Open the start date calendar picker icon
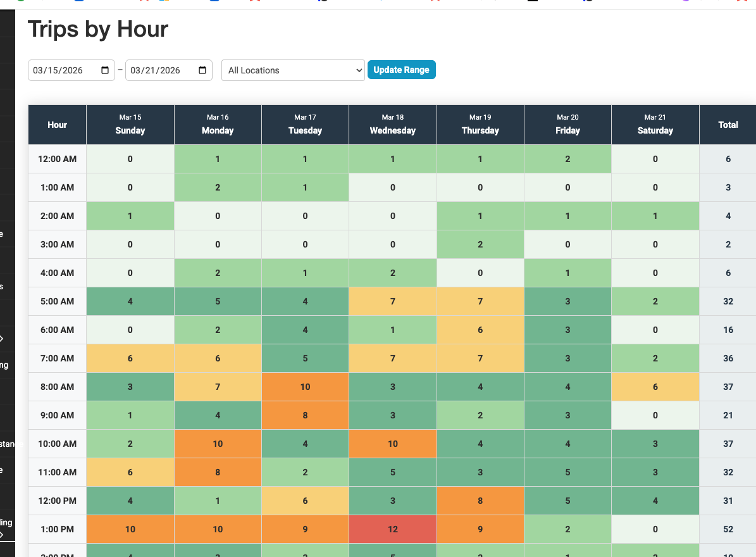The image size is (756, 557). coord(105,70)
